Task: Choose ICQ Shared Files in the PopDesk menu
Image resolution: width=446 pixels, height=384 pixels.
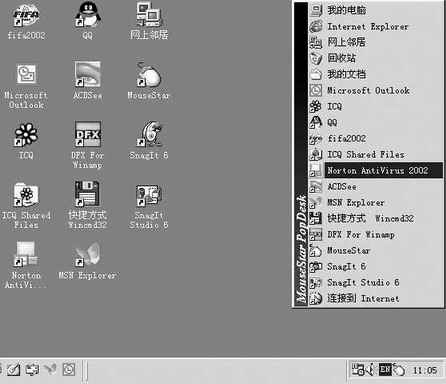Action: tap(376, 154)
